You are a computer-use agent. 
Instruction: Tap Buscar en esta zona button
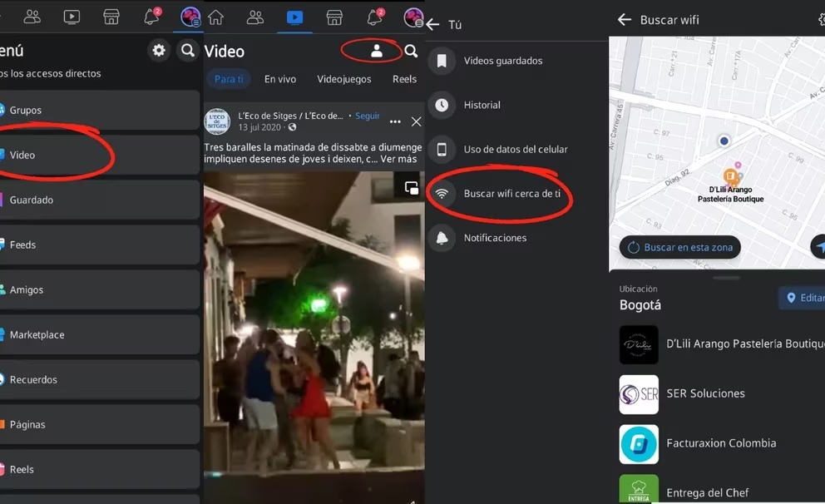680,247
